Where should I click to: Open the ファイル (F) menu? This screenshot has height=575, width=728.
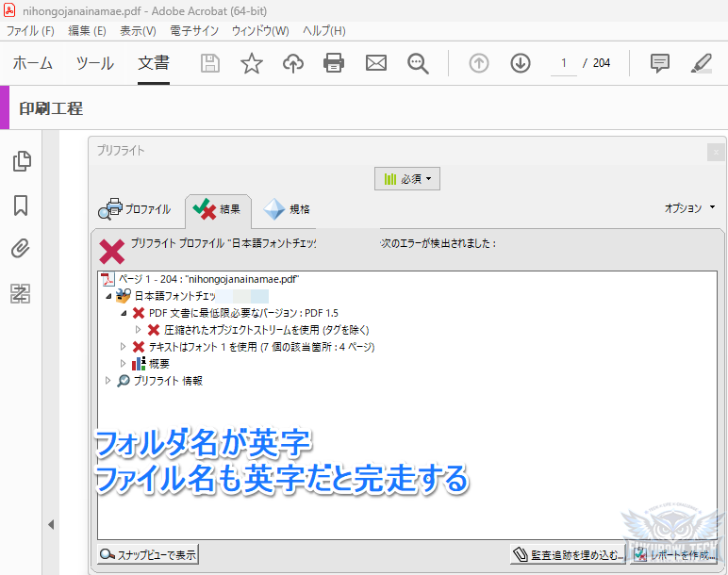[x=30, y=31]
